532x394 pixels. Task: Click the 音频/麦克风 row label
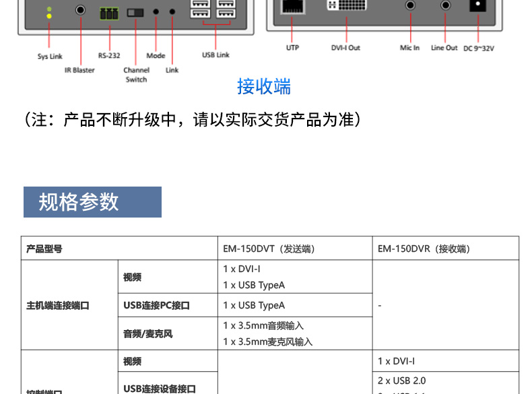147,333
